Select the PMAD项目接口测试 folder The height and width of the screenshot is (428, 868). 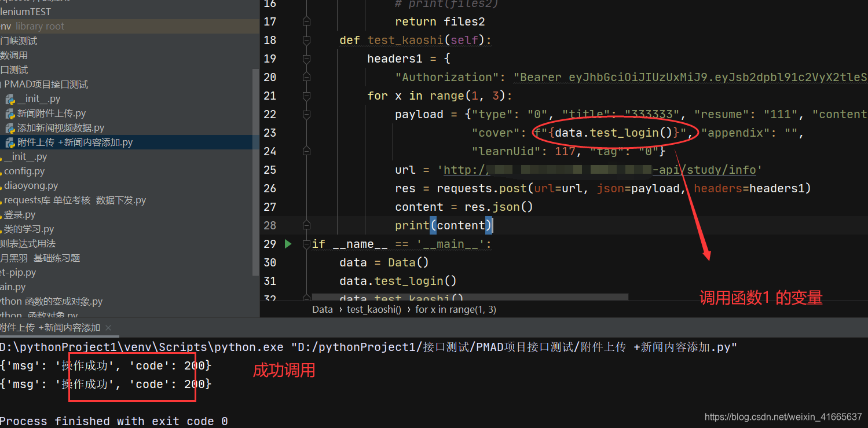click(46, 85)
